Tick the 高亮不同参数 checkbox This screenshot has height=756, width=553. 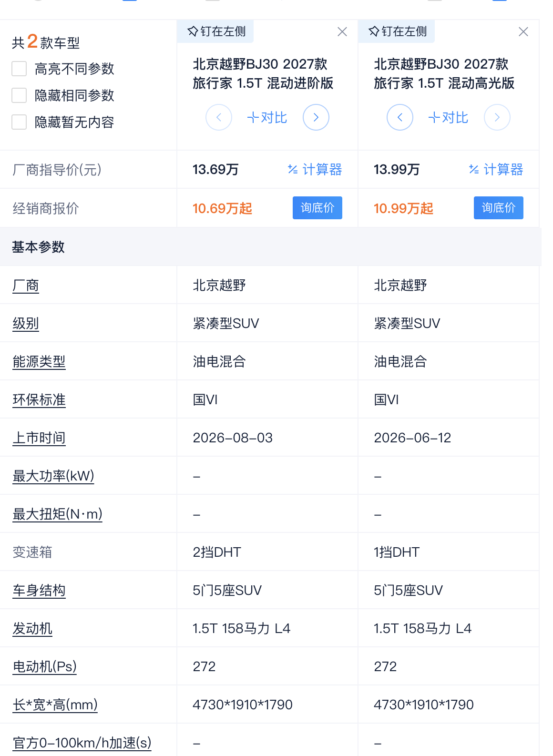19,69
